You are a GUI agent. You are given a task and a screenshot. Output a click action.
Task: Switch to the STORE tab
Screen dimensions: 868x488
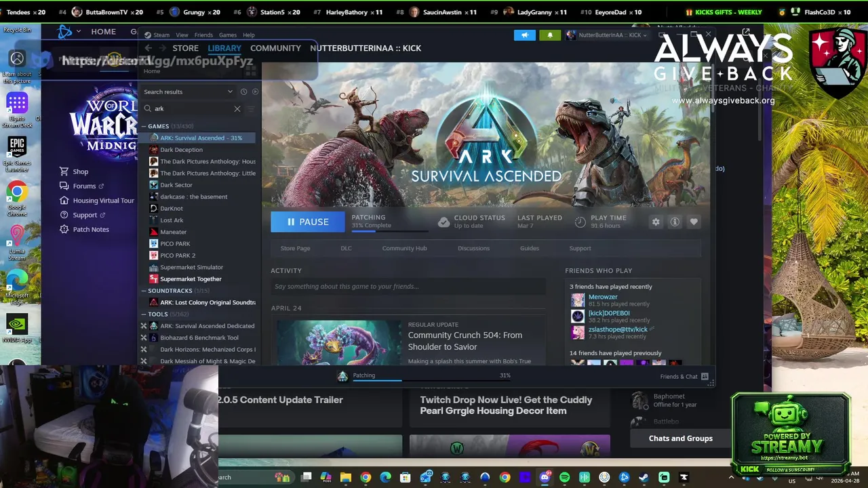pyautogui.click(x=185, y=48)
